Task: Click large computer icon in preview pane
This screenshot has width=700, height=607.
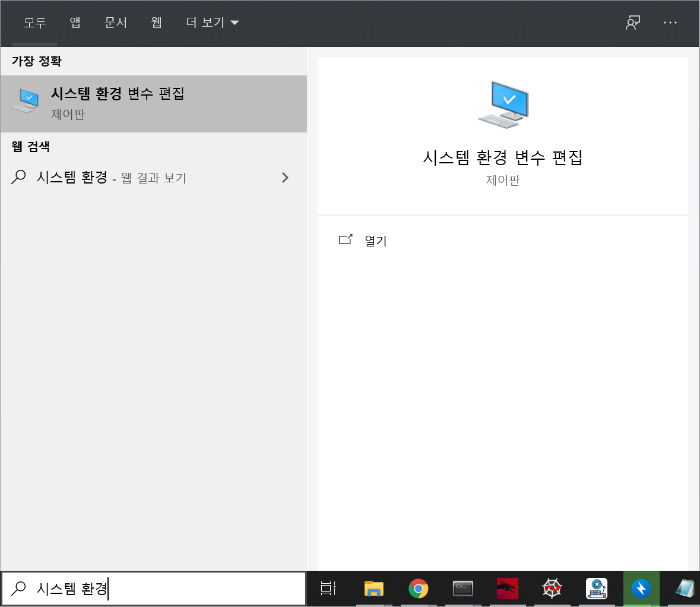Action: click(x=503, y=105)
